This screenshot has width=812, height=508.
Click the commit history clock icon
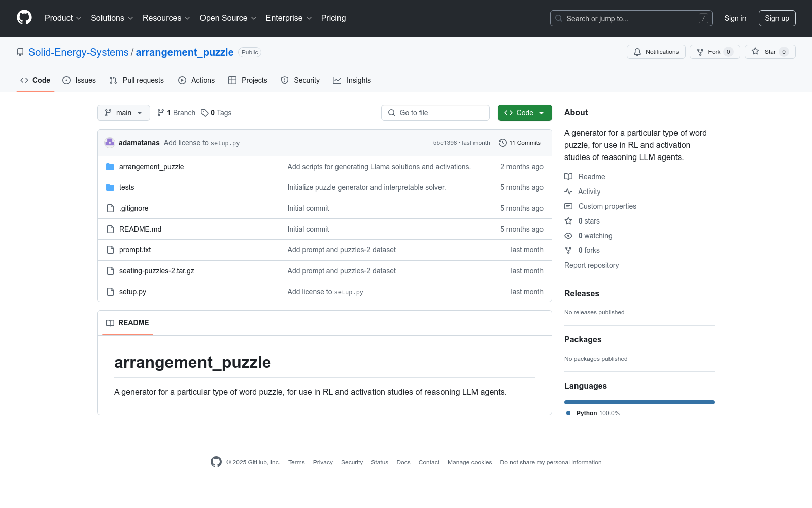pyautogui.click(x=503, y=143)
